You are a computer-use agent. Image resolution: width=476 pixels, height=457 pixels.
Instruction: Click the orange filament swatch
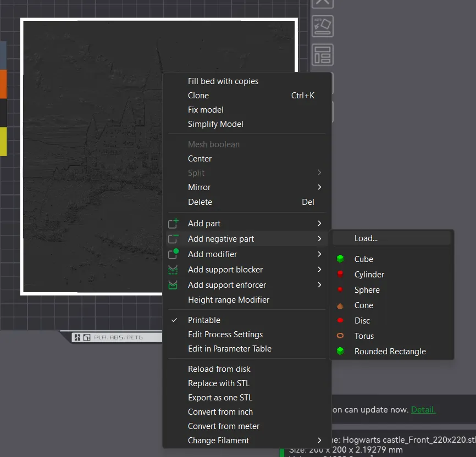(3, 84)
